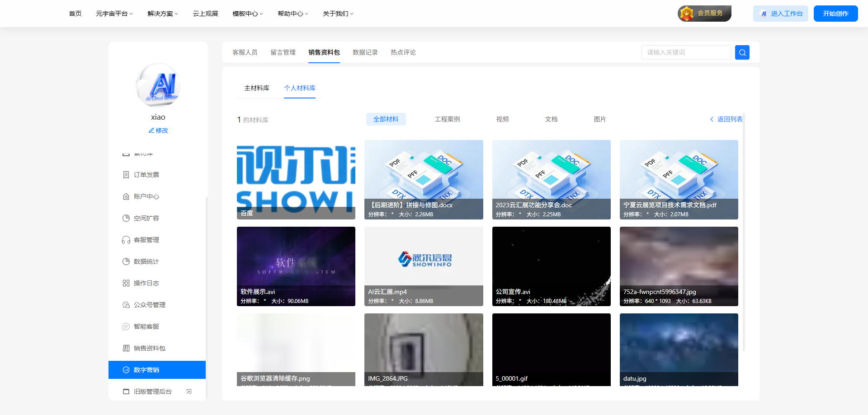Click the 开始创作 button

pyautogui.click(x=835, y=14)
